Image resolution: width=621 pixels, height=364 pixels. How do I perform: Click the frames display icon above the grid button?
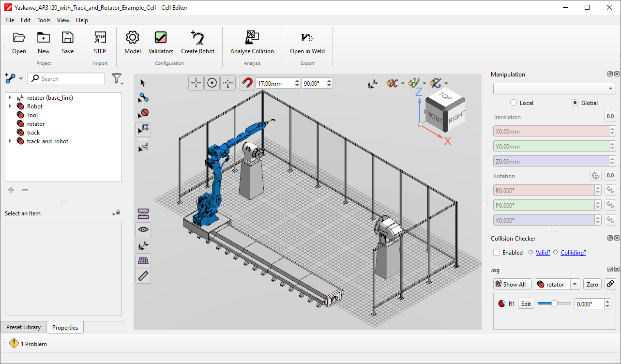[143, 245]
